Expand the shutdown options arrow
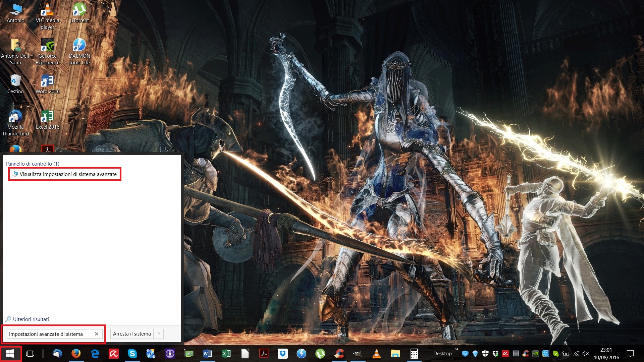The height and width of the screenshot is (362, 644). coord(159,334)
